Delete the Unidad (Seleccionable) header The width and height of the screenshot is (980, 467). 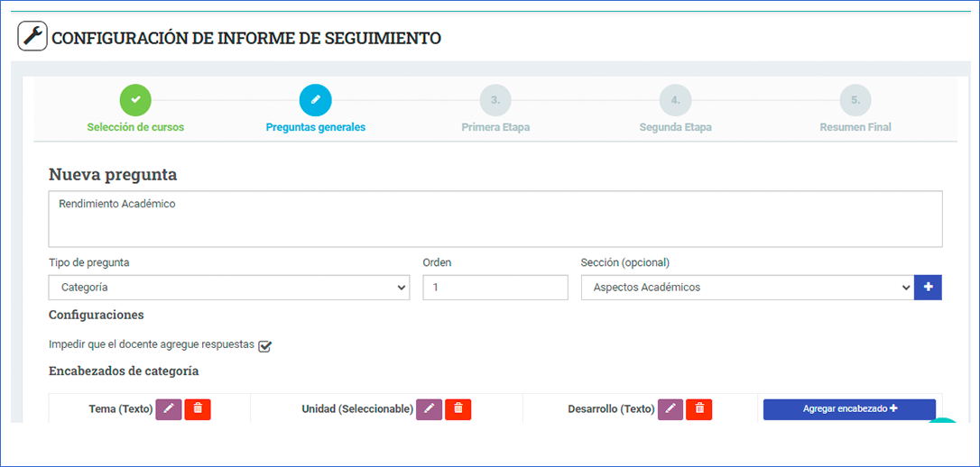pyautogui.click(x=458, y=409)
